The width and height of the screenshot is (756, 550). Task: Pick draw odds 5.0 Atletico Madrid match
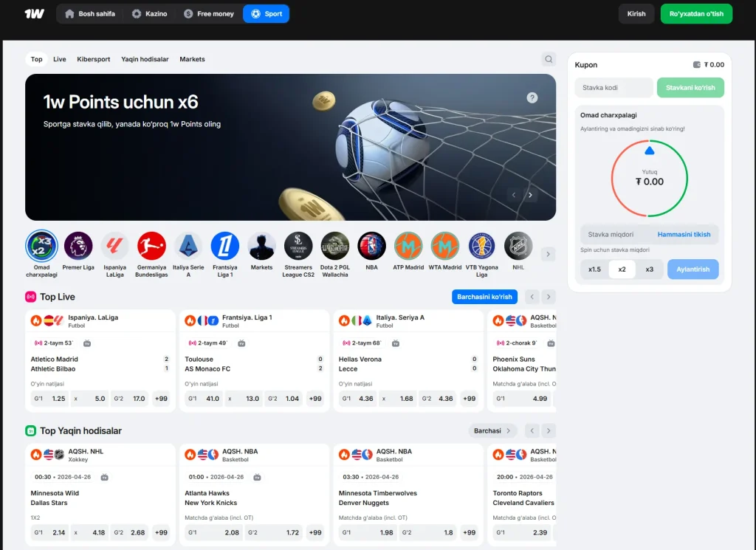click(x=89, y=399)
